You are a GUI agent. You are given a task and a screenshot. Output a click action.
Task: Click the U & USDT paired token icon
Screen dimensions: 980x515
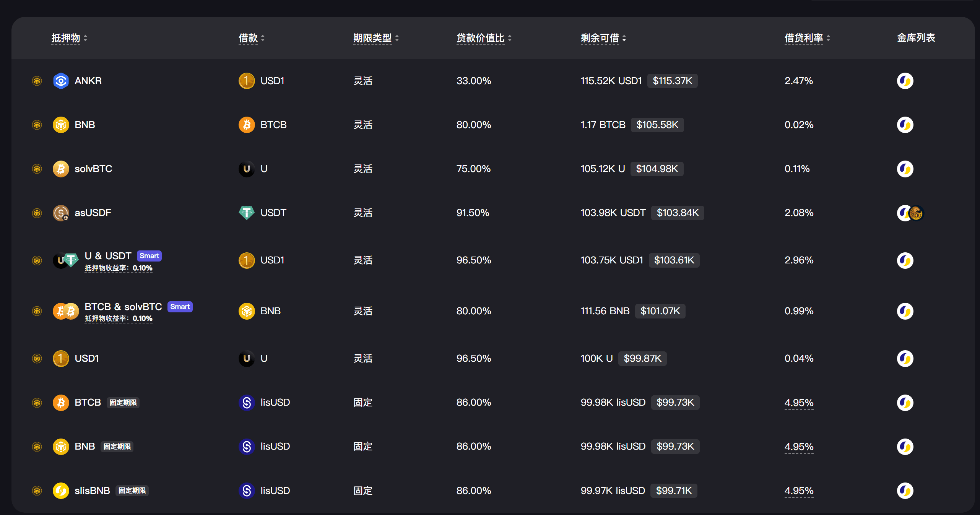click(66, 260)
